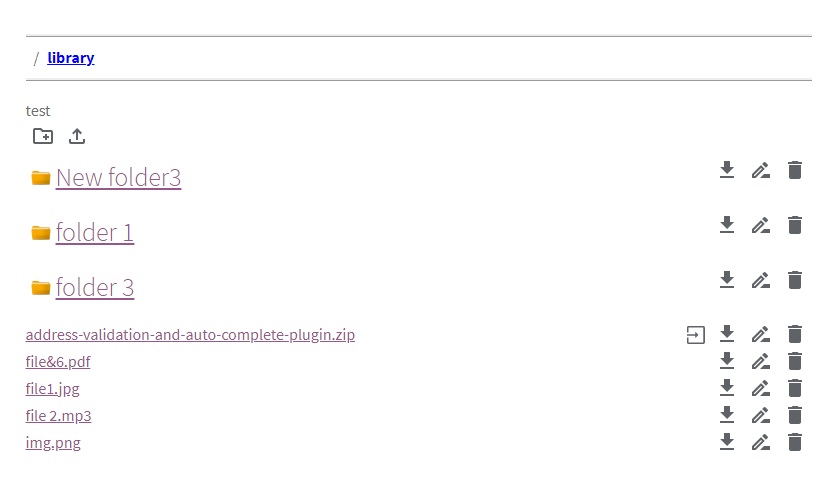Open folder 1

point(95,232)
